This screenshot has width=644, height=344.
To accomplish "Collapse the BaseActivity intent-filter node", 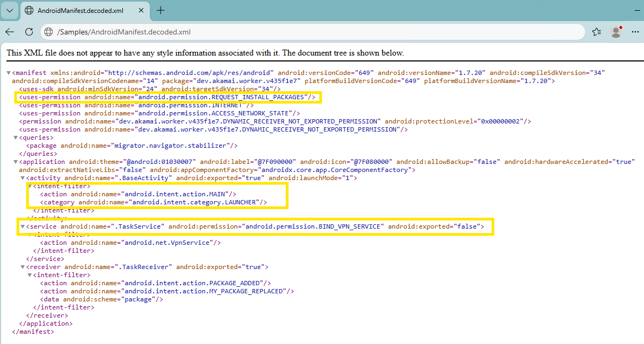I will pyautogui.click(x=30, y=186).
